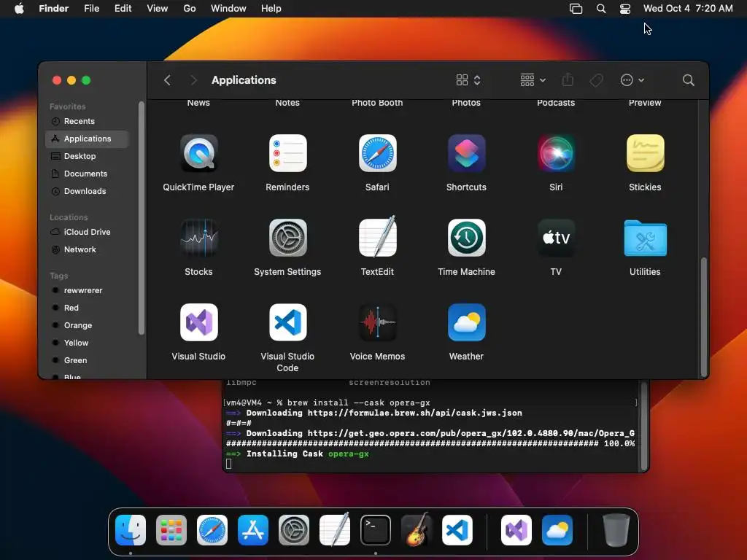747x560 pixels.
Task: Open System Settings from the Dock
Action: pos(294,530)
